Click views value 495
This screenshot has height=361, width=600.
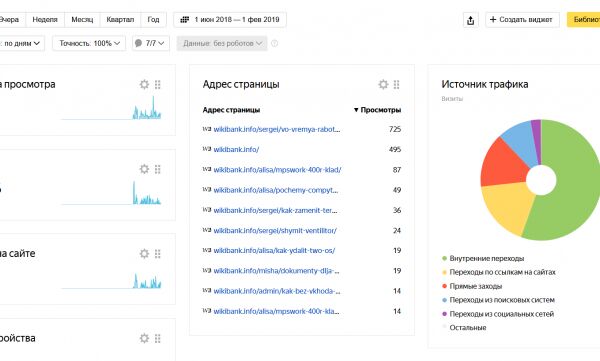coord(395,149)
